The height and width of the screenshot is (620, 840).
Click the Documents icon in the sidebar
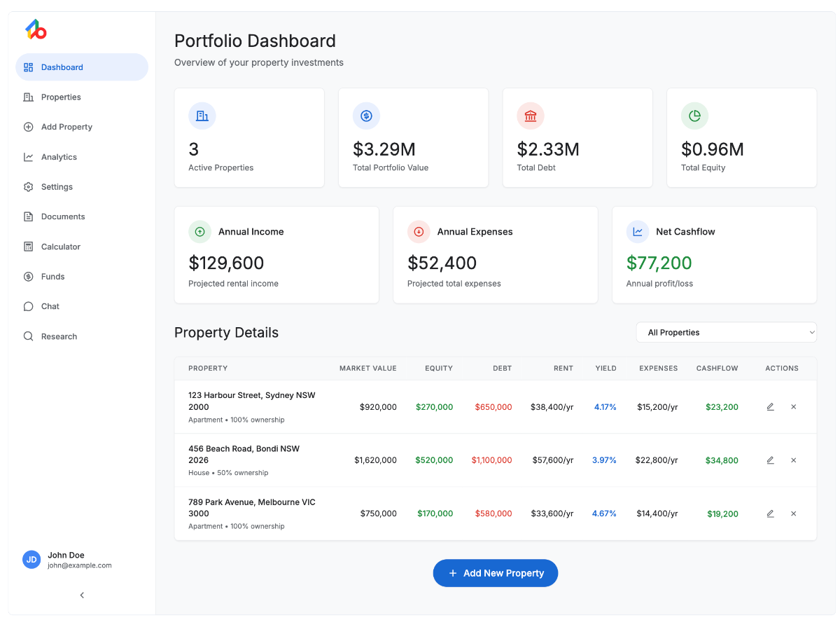click(x=28, y=216)
